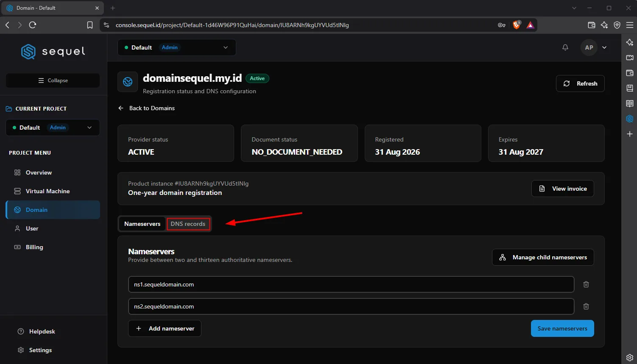
Task: Add item to browser sidebar
Action: 630,134
